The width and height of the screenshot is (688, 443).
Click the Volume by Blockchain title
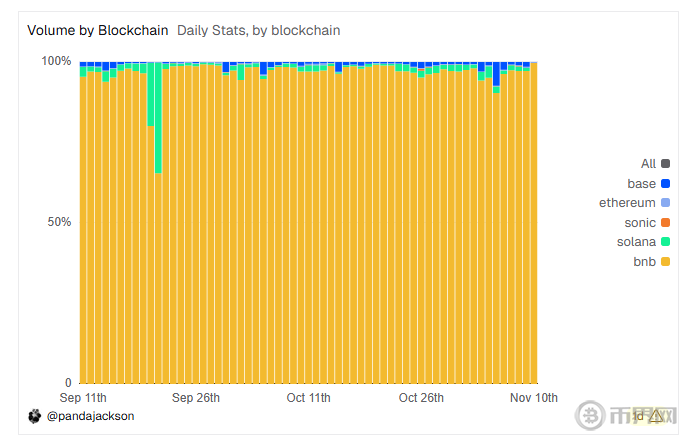point(97,30)
